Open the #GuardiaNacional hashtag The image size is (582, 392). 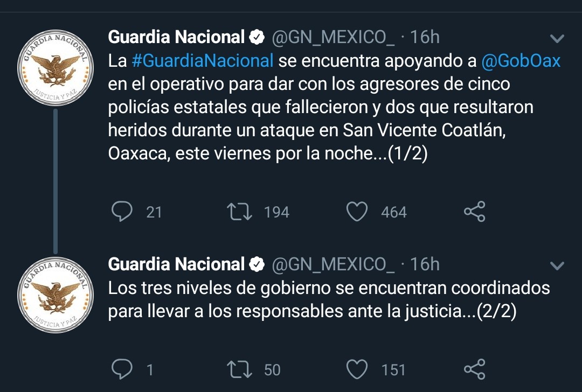point(203,61)
